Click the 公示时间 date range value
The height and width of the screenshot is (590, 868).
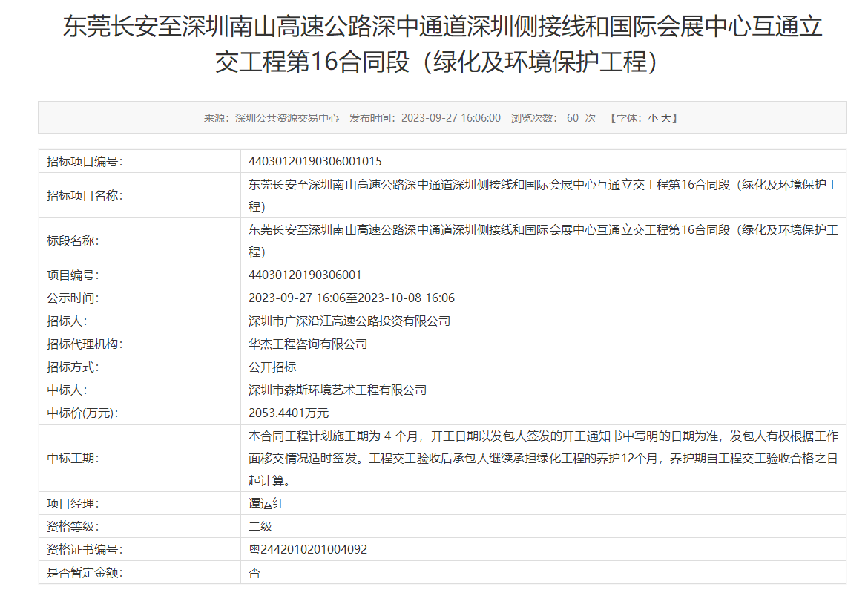coord(352,298)
